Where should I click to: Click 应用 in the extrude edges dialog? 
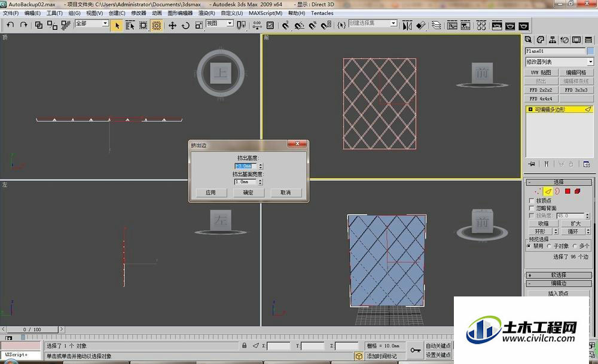pyautogui.click(x=211, y=192)
